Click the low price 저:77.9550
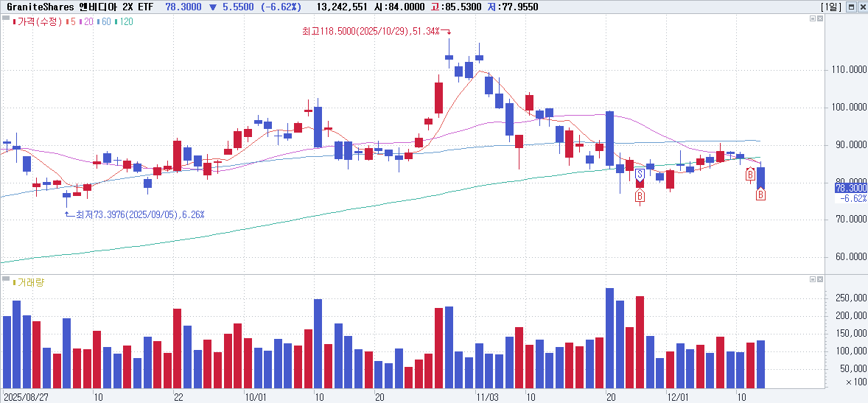 pyautogui.click(x=513, y=7)
